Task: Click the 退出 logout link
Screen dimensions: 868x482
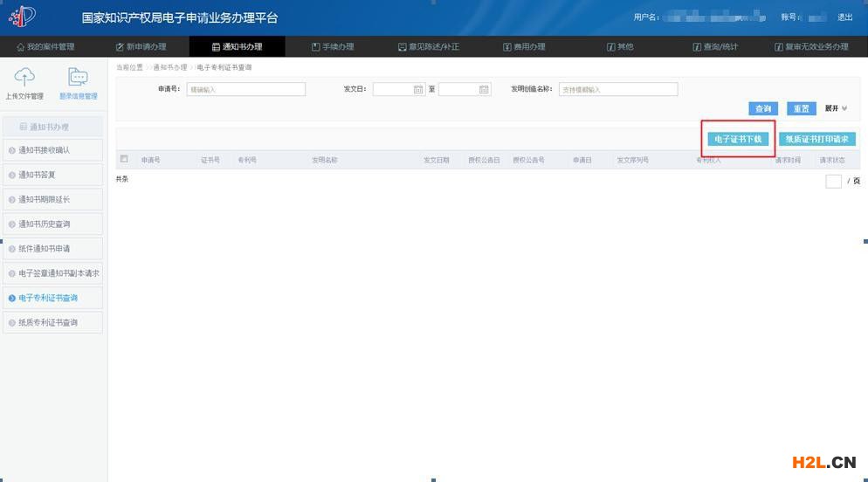Action: point(844,17)
